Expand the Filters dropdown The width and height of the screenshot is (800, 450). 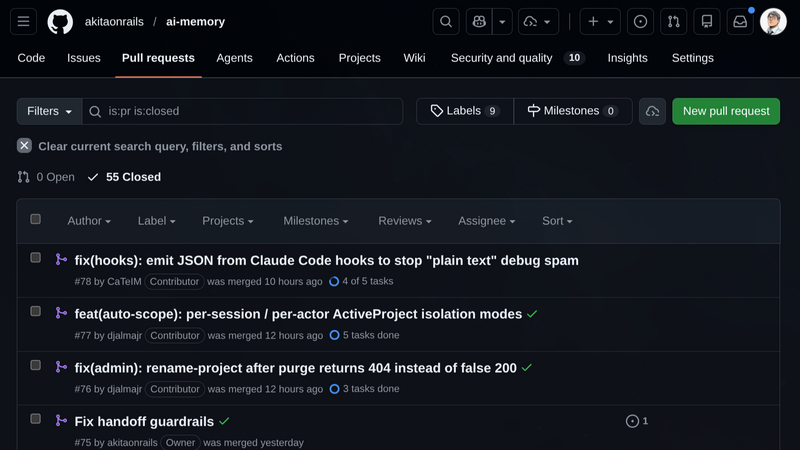point(49,111)
